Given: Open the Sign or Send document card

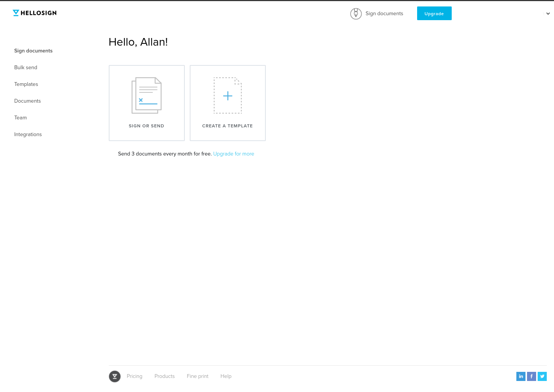Looking at the screenshot, I should pyautogui.click(x=147, y=103).
